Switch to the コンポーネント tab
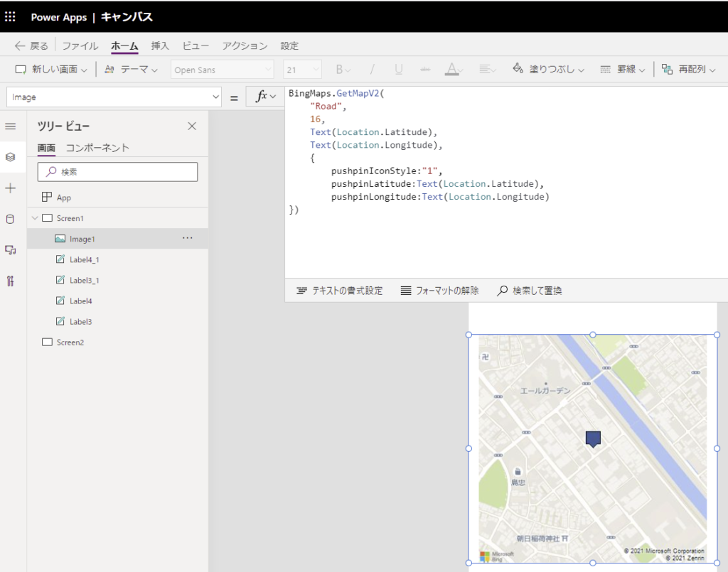This screenshot has width=728, height=572. pos(97,148)
